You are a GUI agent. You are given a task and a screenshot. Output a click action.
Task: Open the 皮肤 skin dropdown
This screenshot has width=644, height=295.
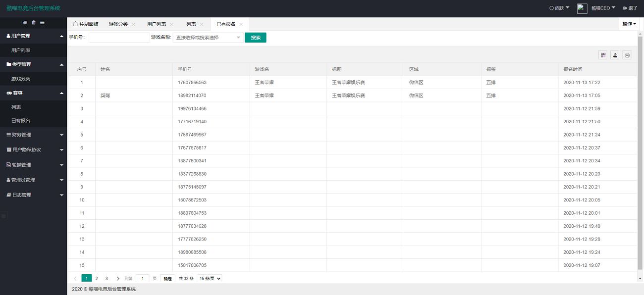(559, 8)
